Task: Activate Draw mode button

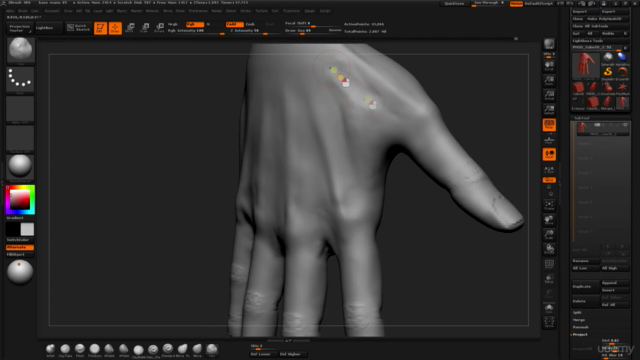Action: point(115,28)
